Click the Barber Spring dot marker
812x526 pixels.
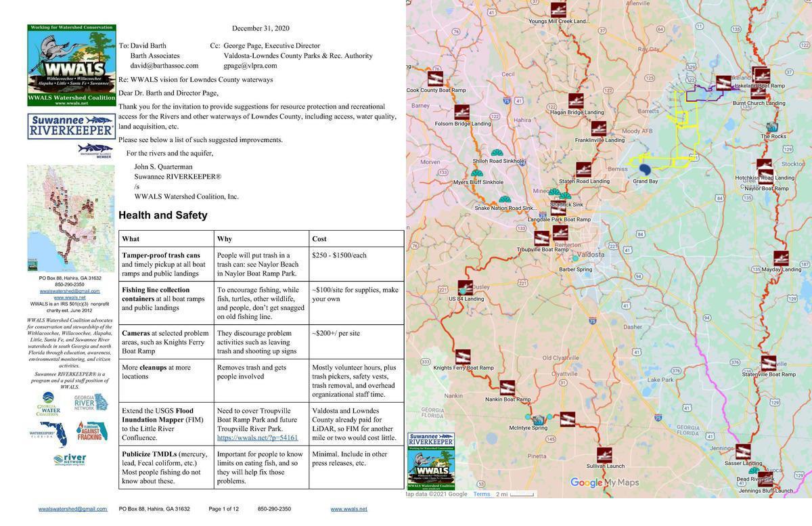575,259
